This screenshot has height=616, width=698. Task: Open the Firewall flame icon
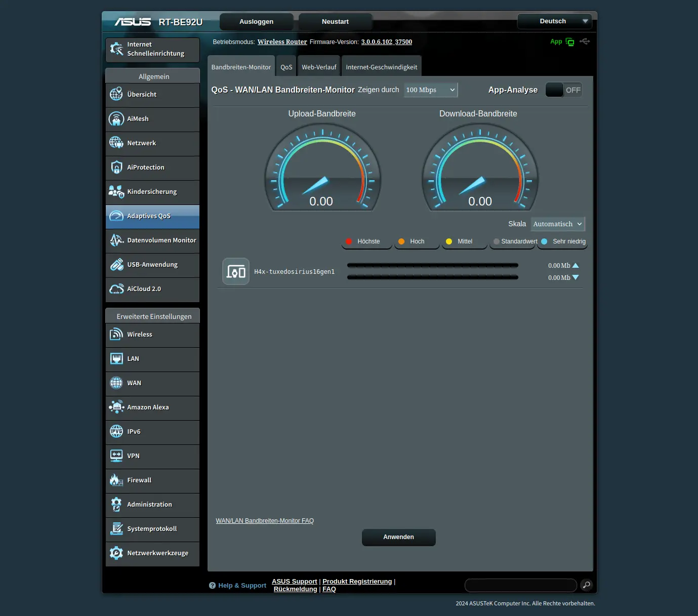click(x=116, y=480)
